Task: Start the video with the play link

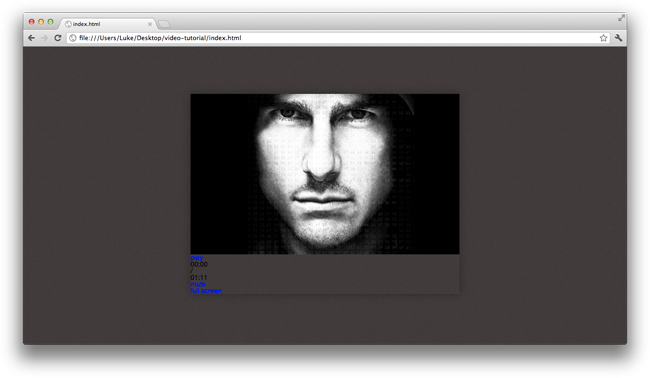Action: pyautogui.click(x=196, y=258)
